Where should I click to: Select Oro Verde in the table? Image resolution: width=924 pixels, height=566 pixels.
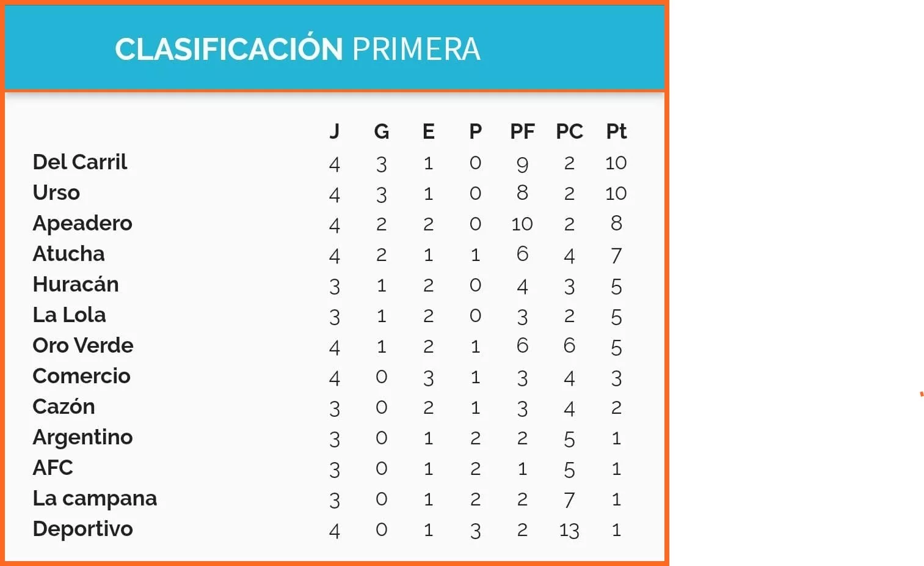pyautogui.click(x=83, y=345)
